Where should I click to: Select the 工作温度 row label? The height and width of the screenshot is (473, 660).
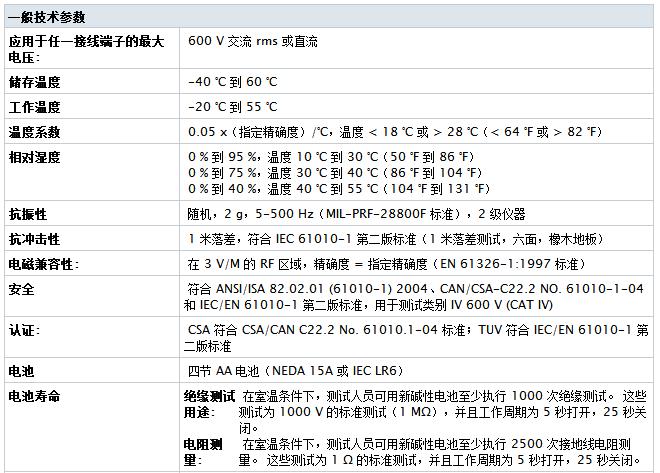(34, 107)
